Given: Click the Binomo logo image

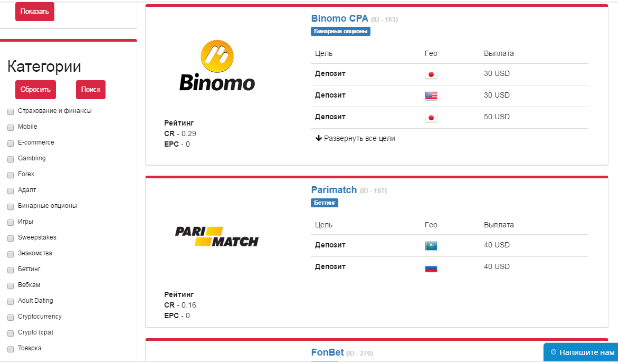Looking at the screenshot, I should tap(217, 66).
